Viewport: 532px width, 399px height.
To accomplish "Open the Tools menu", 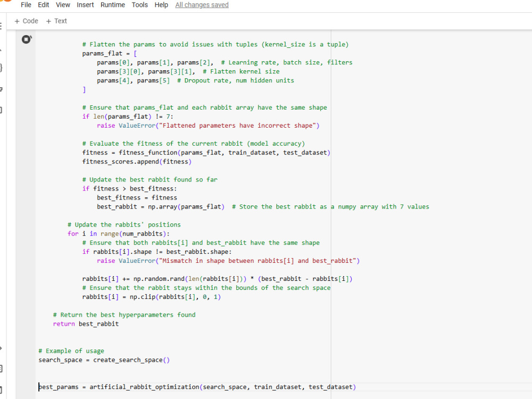I will coord(140,5).
